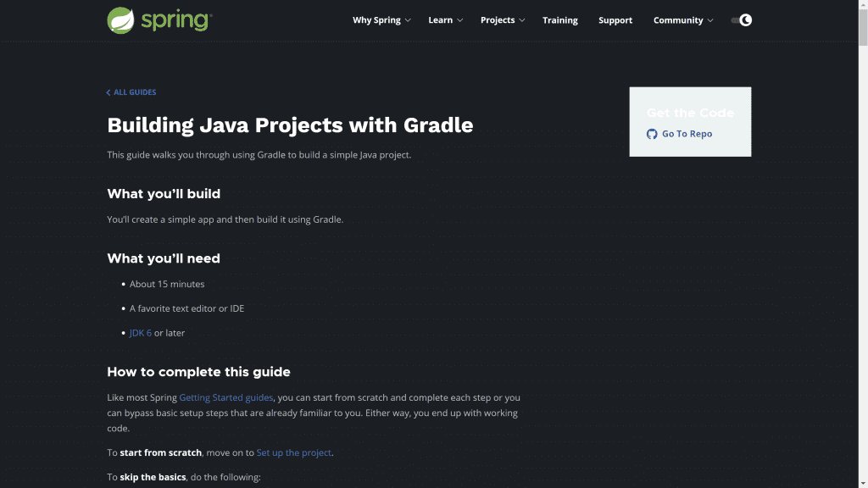Click the Set up the project link

[294, 452]
